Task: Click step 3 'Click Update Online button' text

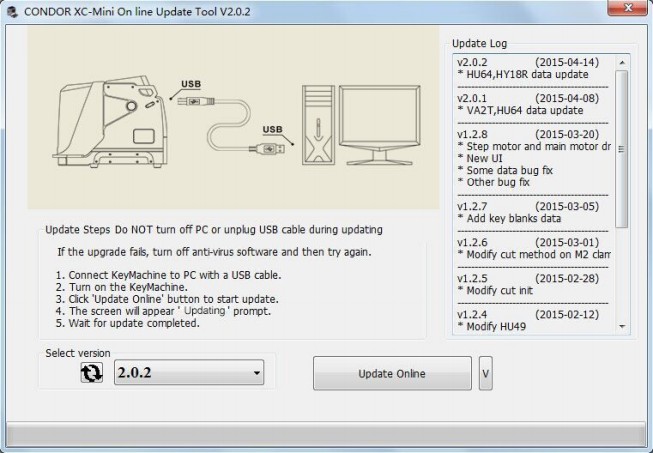Action: point(167,299)
